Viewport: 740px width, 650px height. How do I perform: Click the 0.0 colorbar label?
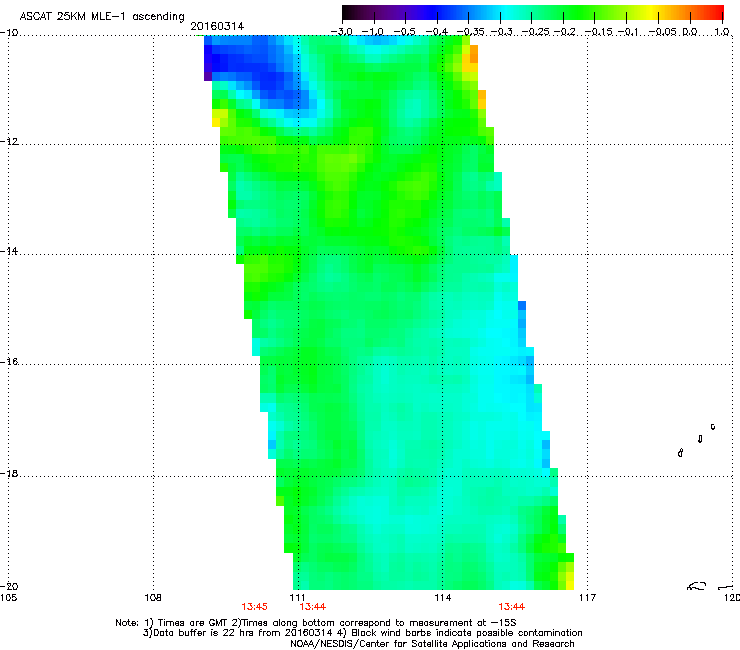click(x=690, y=32)
